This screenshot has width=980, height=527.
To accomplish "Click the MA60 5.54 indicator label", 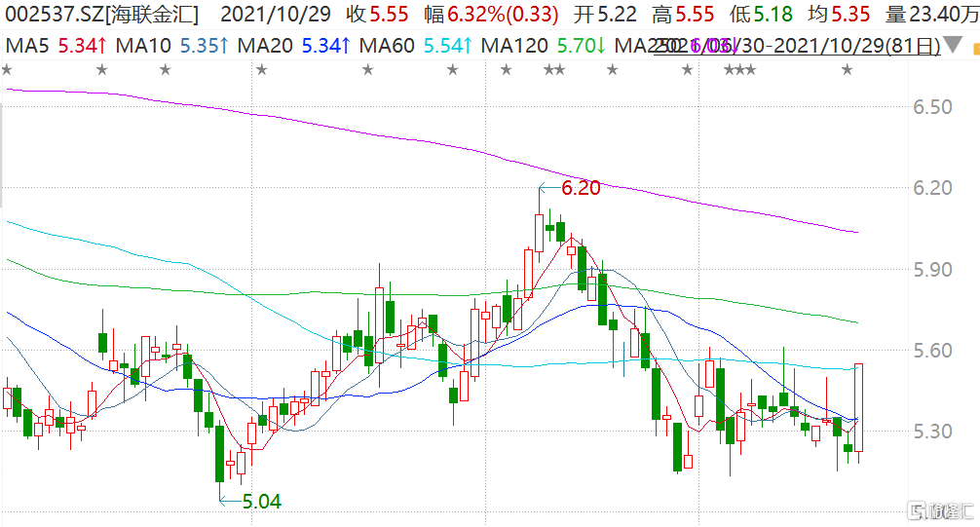I will click(x=416, y=45).
